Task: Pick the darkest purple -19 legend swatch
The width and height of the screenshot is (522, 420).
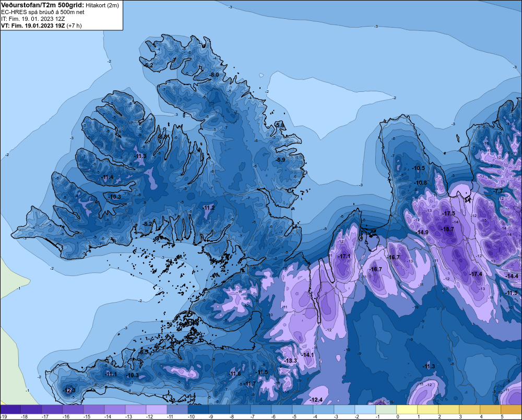Action: click(10, 410)
